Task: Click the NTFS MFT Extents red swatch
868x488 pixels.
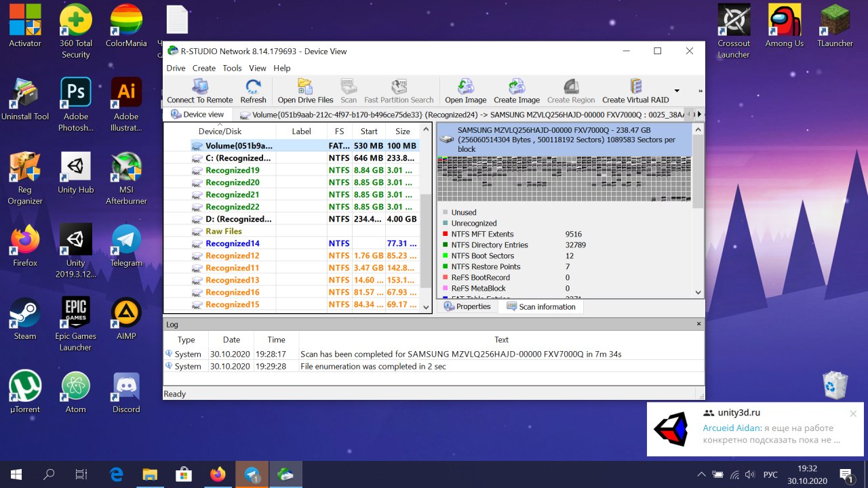Action: click(x=445, y=234)
